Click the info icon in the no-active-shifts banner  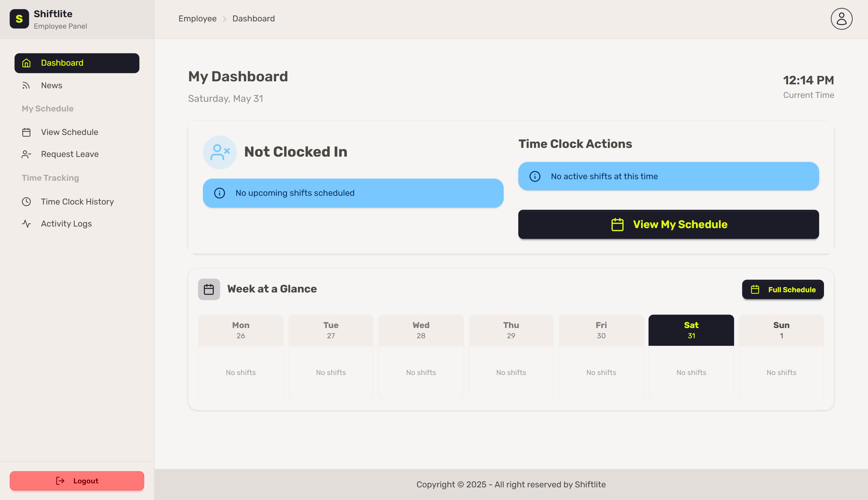(x=535, y=177)
